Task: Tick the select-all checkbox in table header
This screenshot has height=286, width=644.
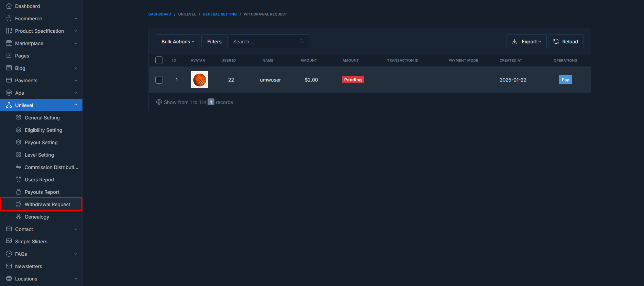Action: [159, 60]
